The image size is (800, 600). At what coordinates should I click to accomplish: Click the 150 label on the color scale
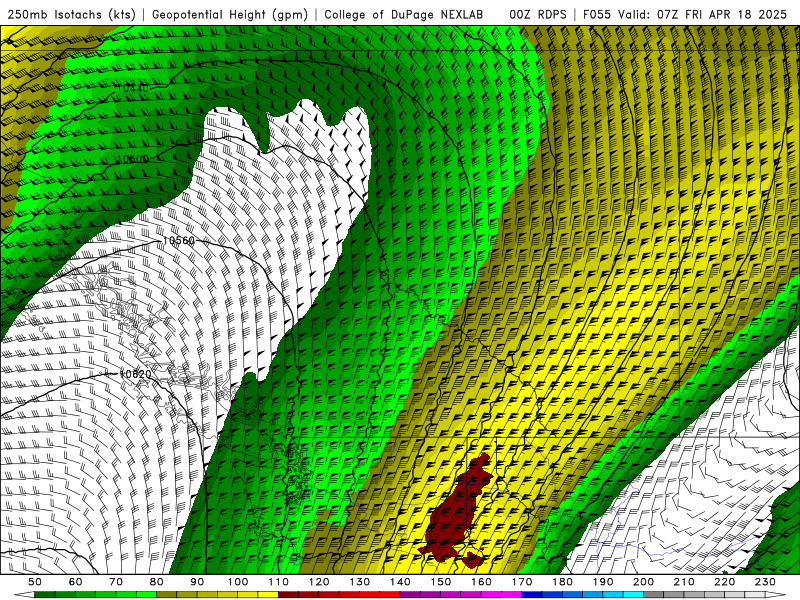pyautogui.click(x=441, y=582)
